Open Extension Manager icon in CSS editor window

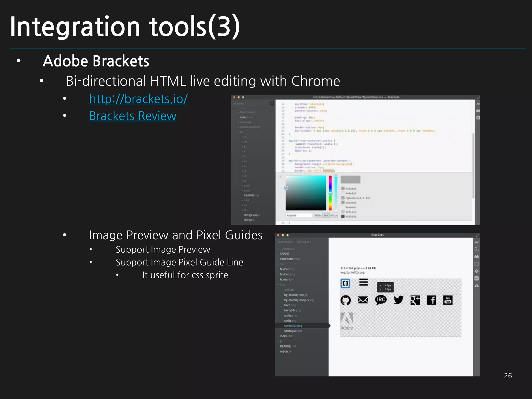tap(477, 111)
